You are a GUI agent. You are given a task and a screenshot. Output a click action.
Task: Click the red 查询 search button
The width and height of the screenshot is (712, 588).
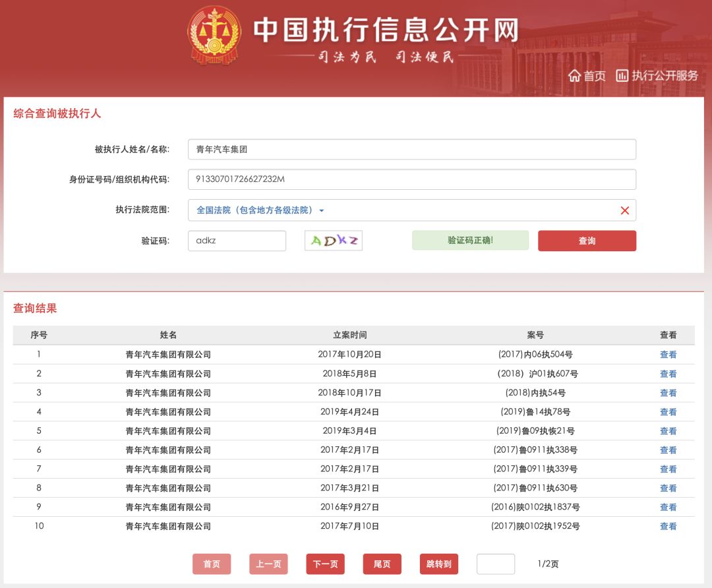click(587, 241)
